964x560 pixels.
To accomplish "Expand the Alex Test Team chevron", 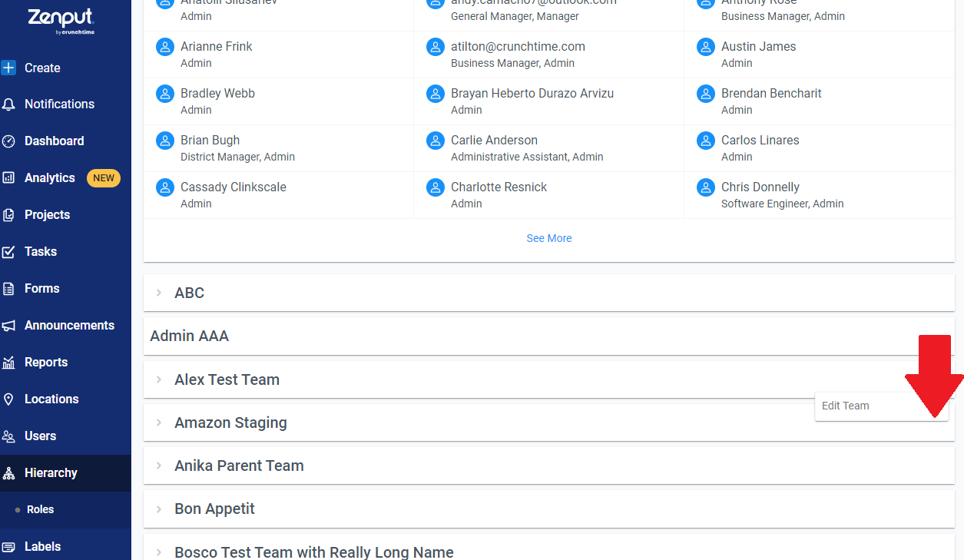I will click(159, 379).
